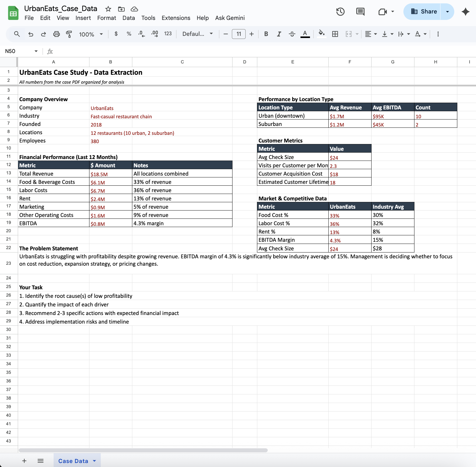Select the Industry Avg 15% EBITDA cell

[x=393, y=240]
